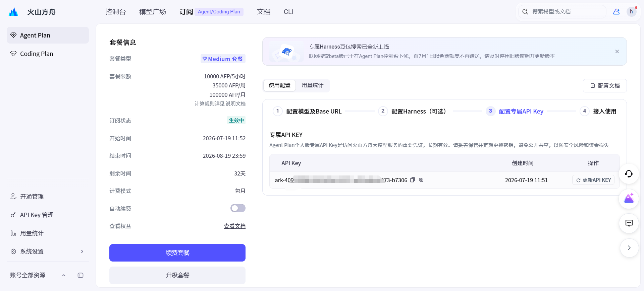This screenshot has width=644, height=291.
Task: Open the user avatar menu
Action: [x=632, y=12]
